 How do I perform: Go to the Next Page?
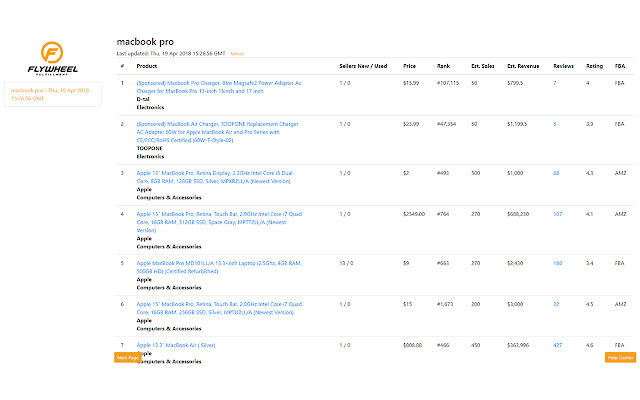coord(127,357)
